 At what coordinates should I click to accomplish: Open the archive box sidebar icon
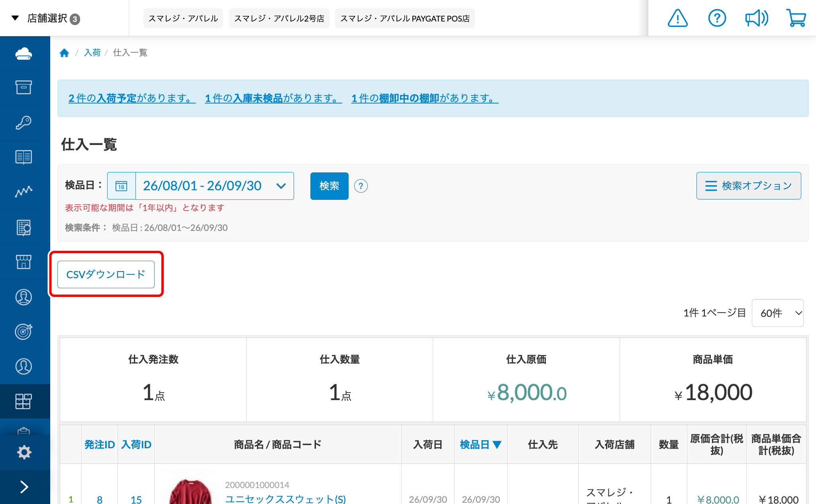[x=24, y=88]
